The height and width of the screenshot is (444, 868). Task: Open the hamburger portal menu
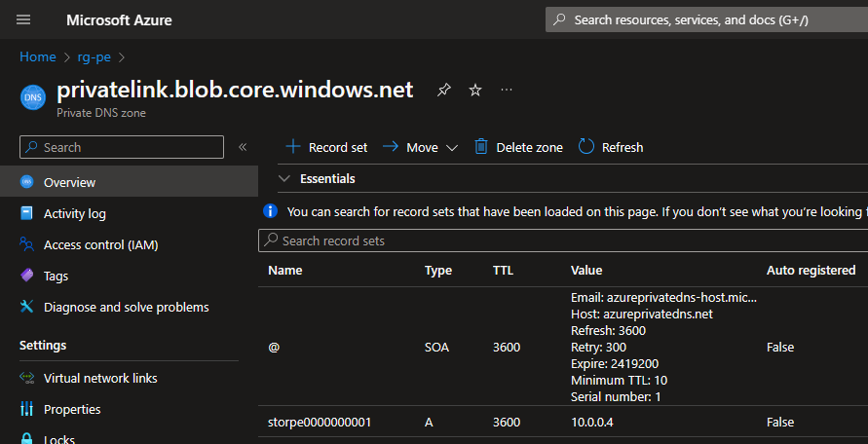coord(23,19)
